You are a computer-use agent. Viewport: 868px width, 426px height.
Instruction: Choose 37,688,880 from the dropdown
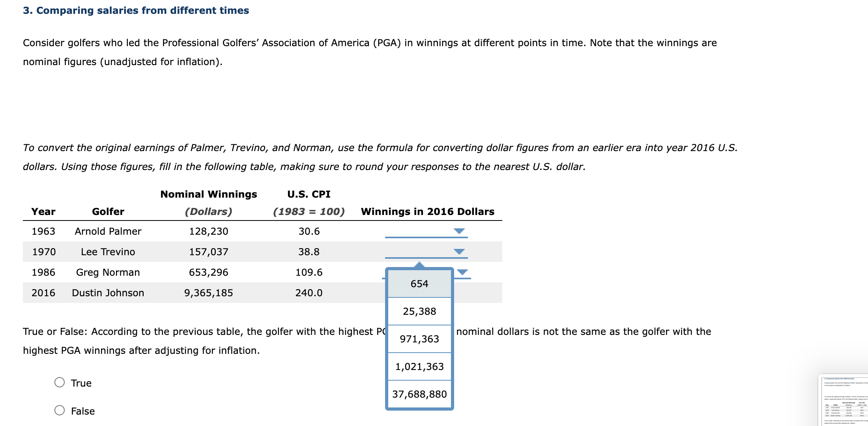click(419, 394)
